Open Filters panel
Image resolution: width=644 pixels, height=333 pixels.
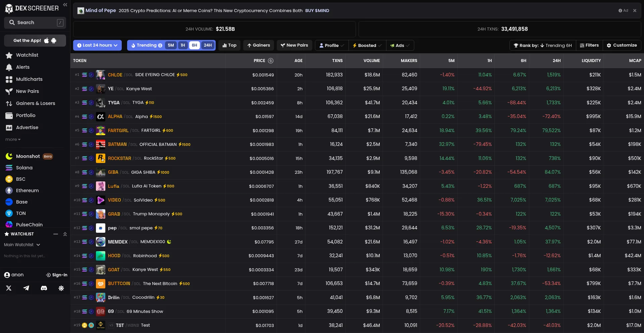(x=589, y=45)
